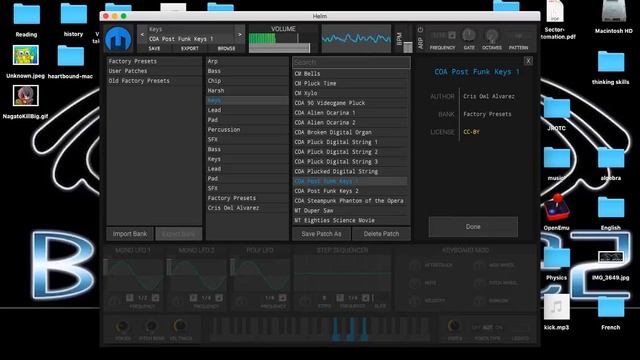This screenshot has height=360, width=640.
Task: Load the CM Bells patch
Action: tap(351, 74)
